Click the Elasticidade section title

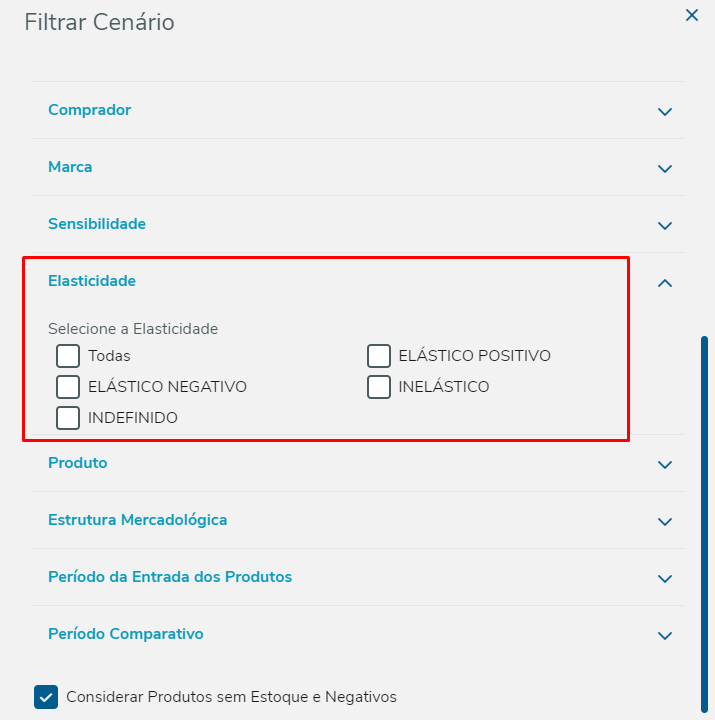[92, 281]
